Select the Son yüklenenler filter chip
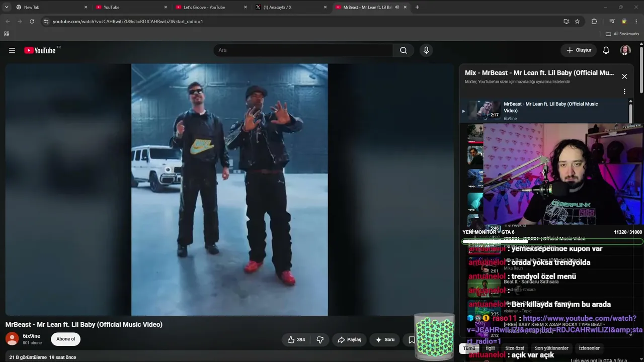The width and height of the screenshot is (644, 362). pos(551,348)
